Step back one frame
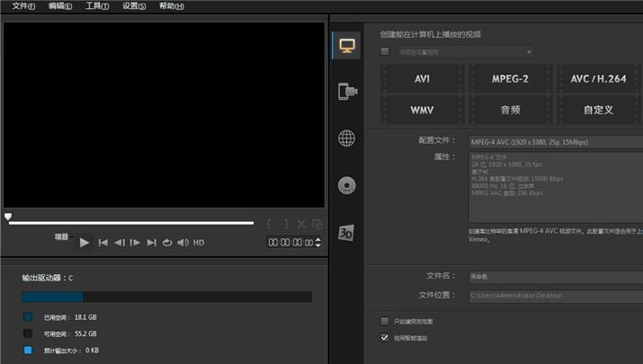 point(120,243)
